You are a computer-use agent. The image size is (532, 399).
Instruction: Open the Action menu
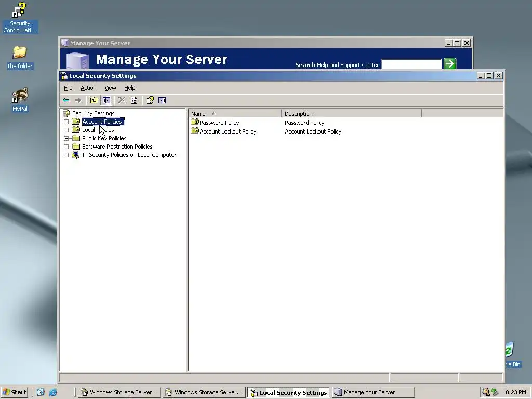(x=88, y=88)
